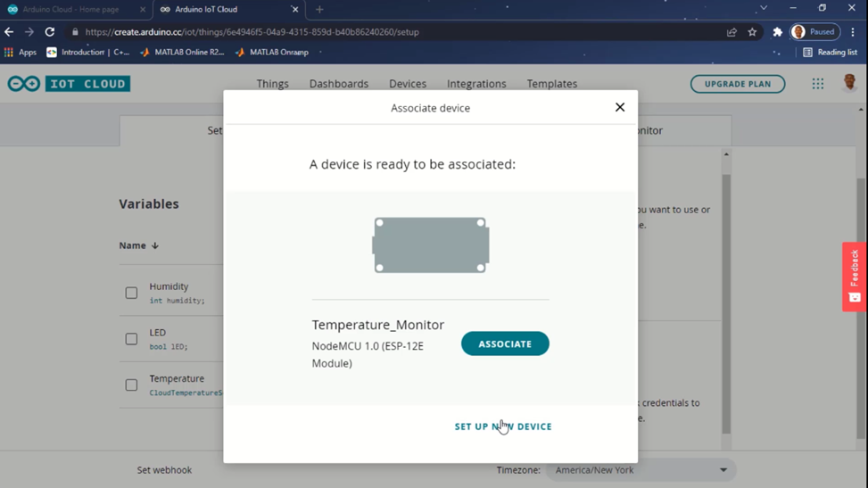Click the ASSOCIATE button
Viewport: 868px width, 488px height.
click(505, 343)
